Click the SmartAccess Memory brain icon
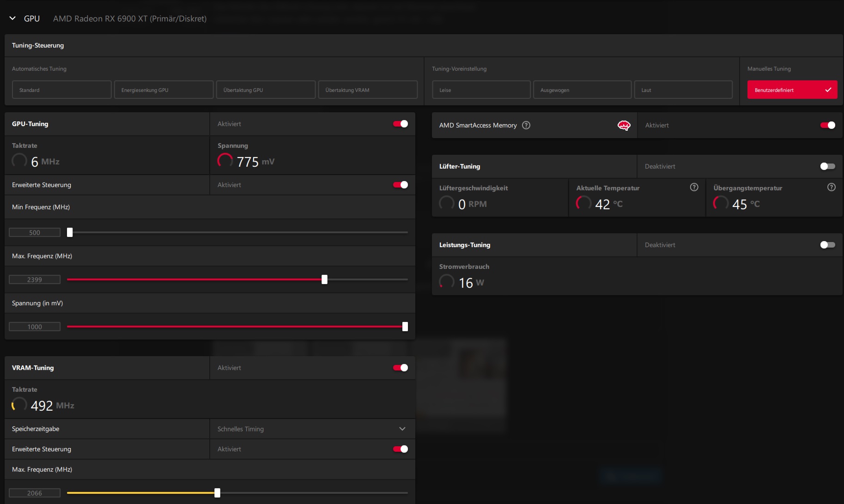Image resolution: width=844 pixels, height=504 pixels. (x=624, y=125)
